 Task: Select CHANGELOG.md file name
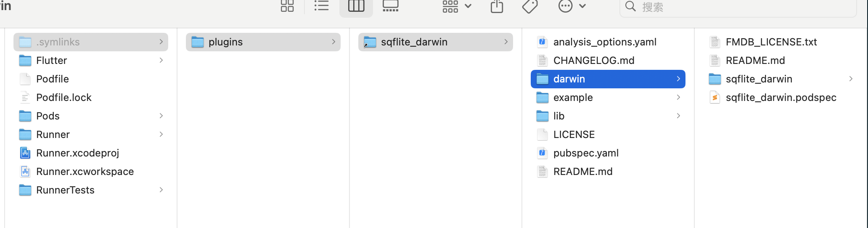point(594,61)
